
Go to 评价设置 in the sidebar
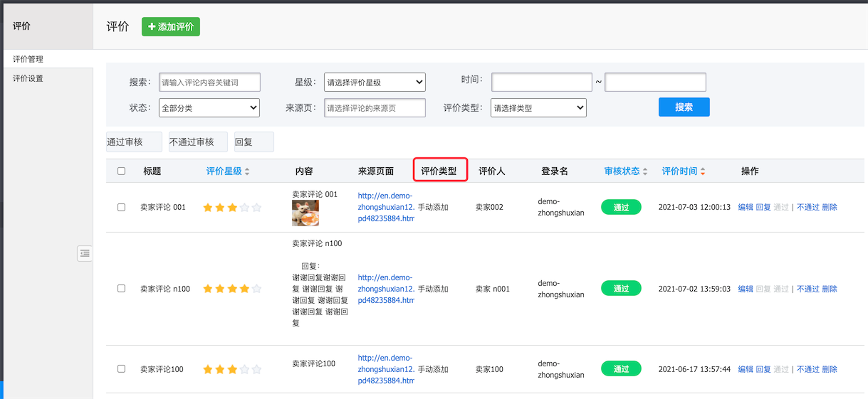click(28, 78)
